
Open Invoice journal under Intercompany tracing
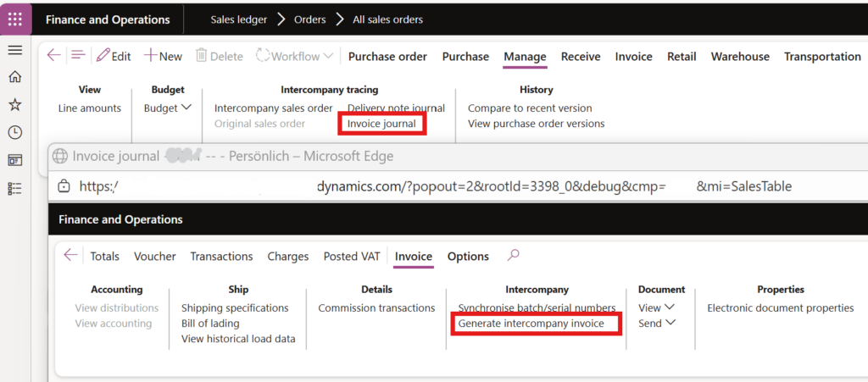tap(381, 124)
